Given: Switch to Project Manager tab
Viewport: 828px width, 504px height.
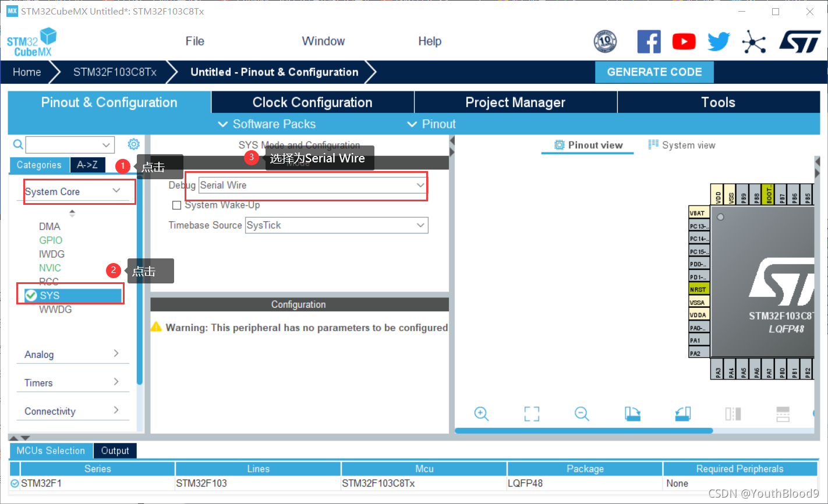Looking at the screenshot, I should point(515,102).
